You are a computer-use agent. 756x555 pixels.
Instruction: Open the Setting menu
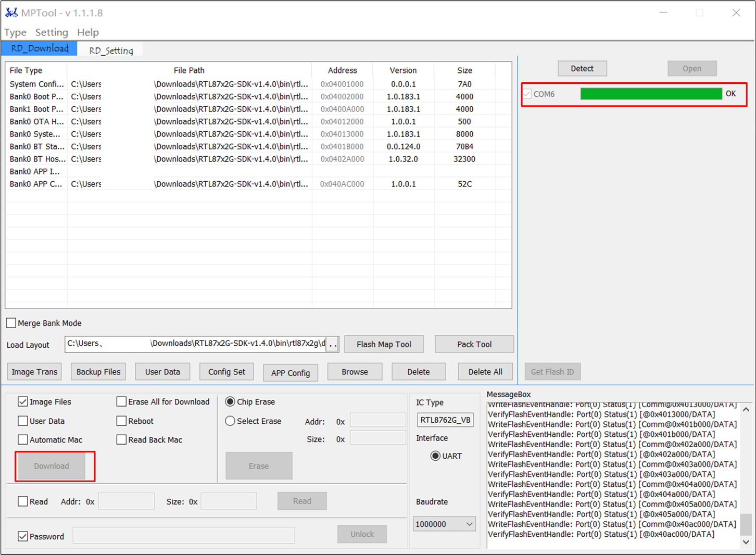pyautogui.click(x=52, y=32)
